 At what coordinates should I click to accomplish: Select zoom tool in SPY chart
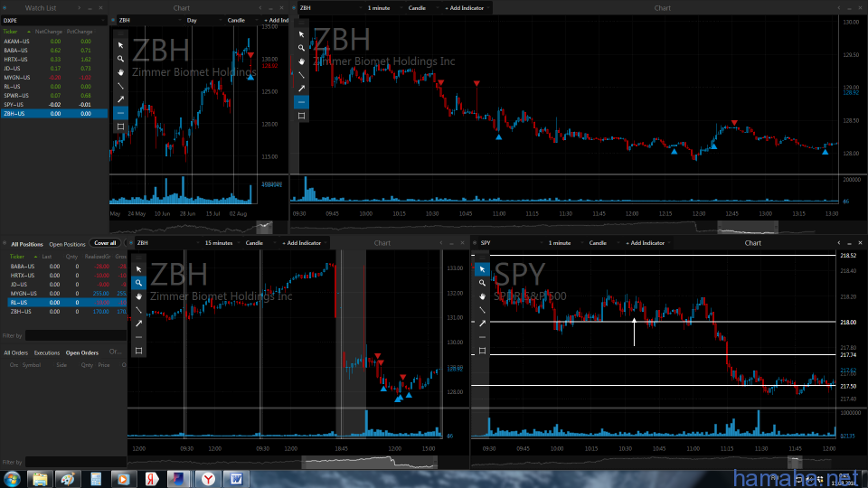tap(482, 283)
